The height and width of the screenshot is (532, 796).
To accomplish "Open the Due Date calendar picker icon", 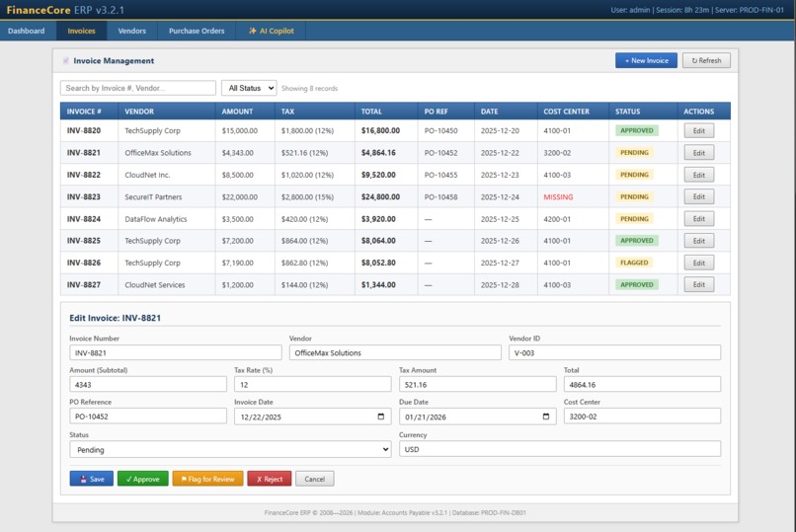I will coord(546,417).
